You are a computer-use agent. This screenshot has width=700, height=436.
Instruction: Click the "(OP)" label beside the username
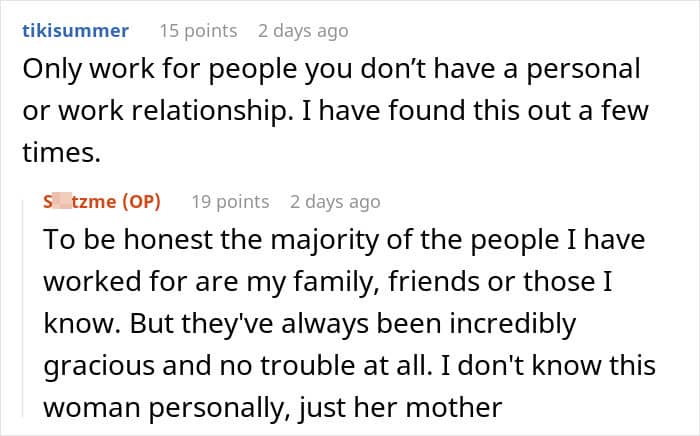coord(140,201)
